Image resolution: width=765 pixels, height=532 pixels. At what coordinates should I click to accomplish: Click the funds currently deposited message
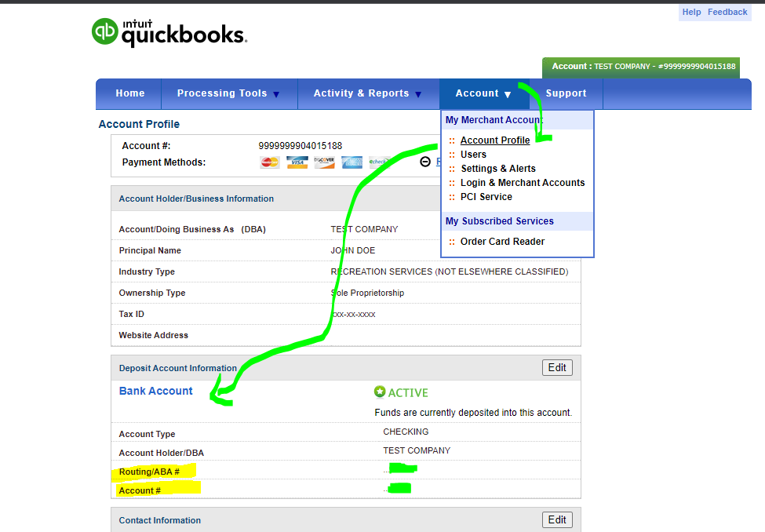(473, 413)
